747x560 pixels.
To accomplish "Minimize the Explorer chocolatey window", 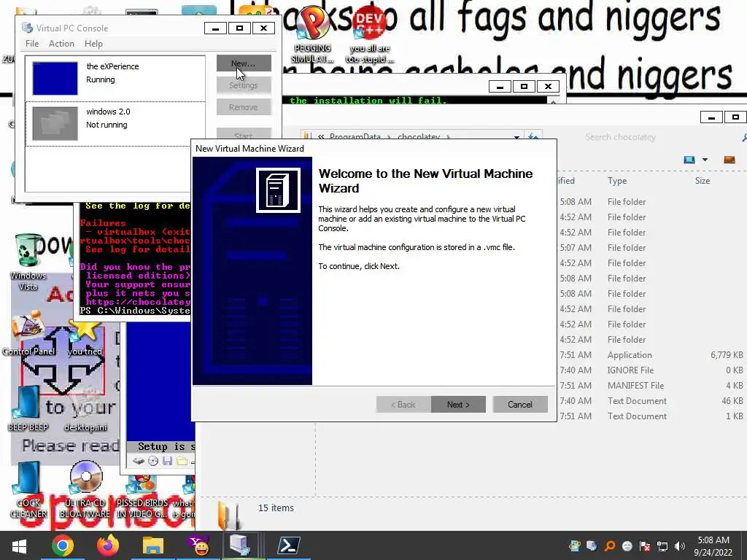I will point(711,117).
